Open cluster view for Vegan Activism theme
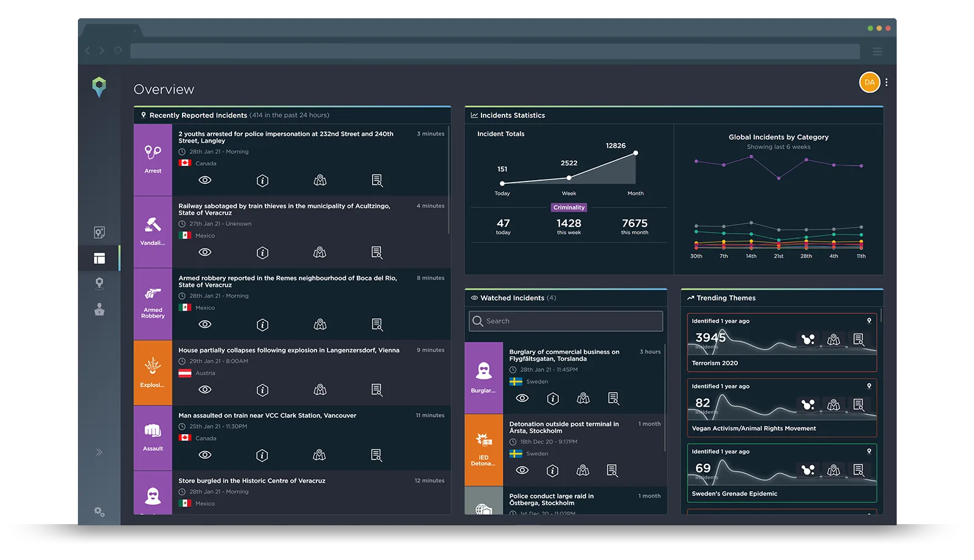The image size is (974, 560). (x=808, y=404)
